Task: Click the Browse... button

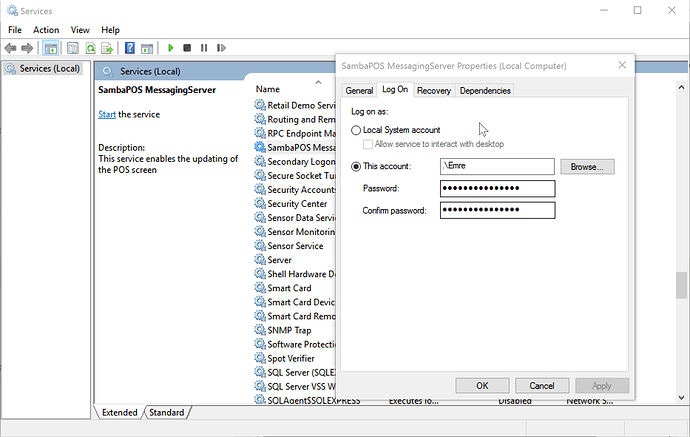Action: (x=587, y=167)
